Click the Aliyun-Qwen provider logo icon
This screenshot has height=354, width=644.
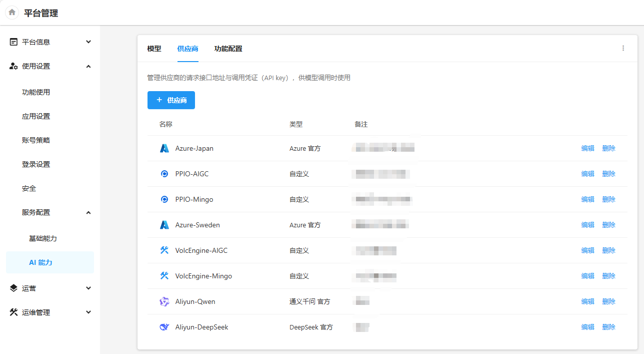pyautogui.click(x=164, y=301)
